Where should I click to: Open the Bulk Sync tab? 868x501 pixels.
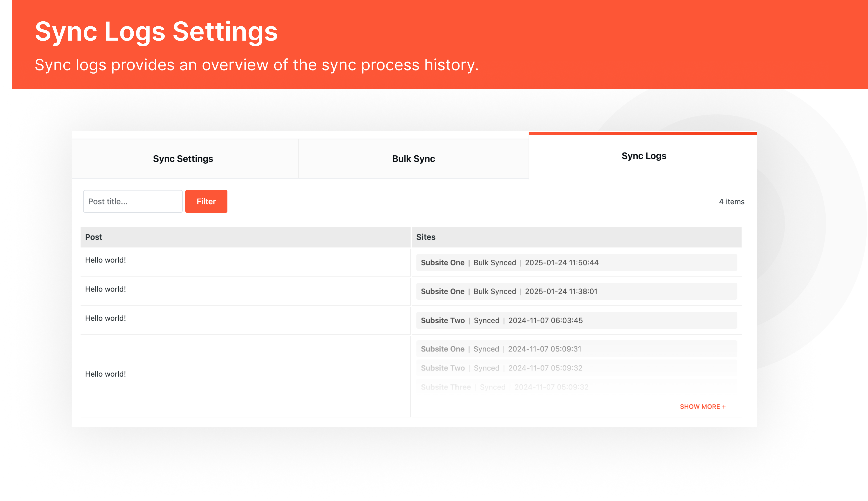(x=413, y=159)
